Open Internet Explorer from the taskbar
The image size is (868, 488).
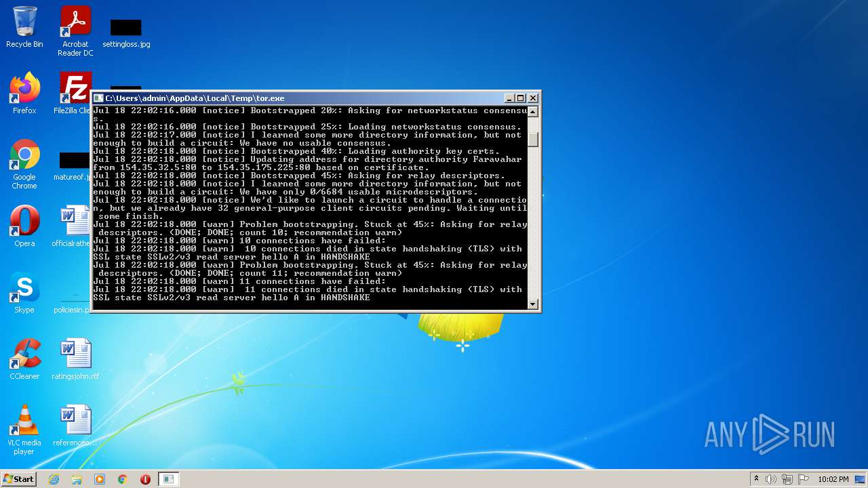point(54,479)
